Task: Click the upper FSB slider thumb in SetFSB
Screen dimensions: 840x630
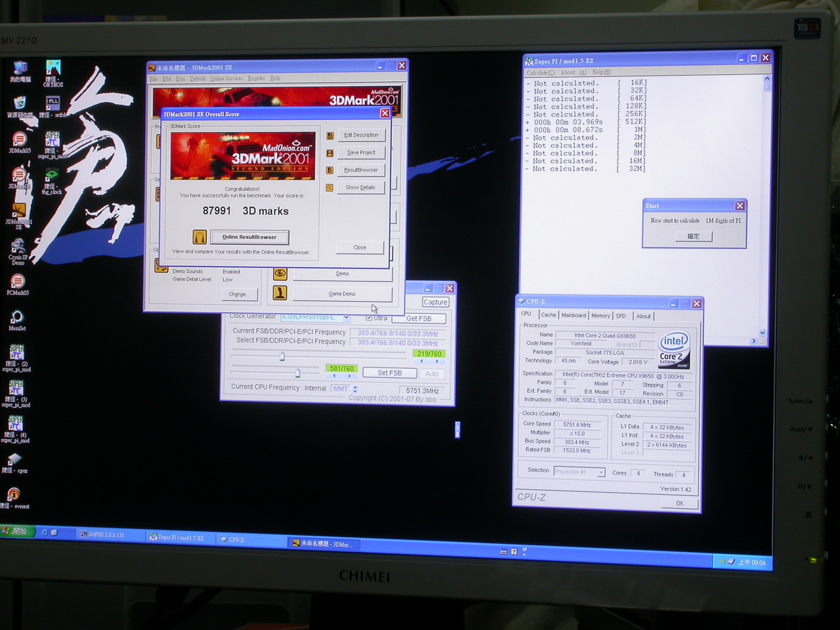Action: (282, 356)
